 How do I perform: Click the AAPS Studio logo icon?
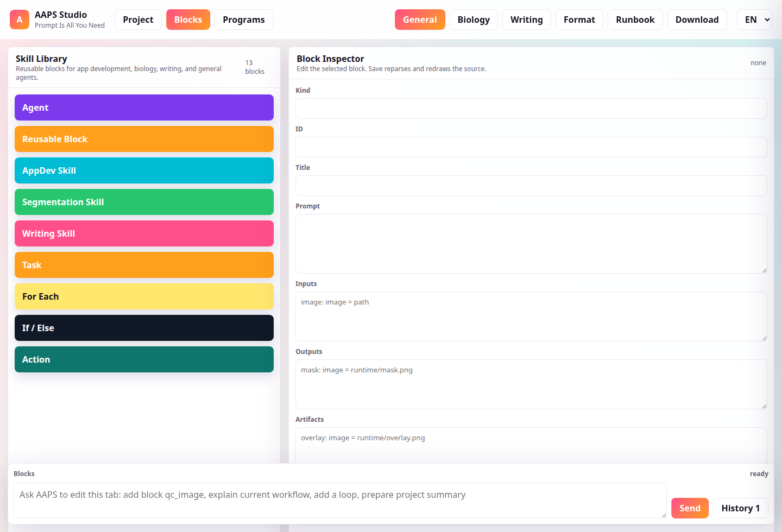[x=20, y=20]
